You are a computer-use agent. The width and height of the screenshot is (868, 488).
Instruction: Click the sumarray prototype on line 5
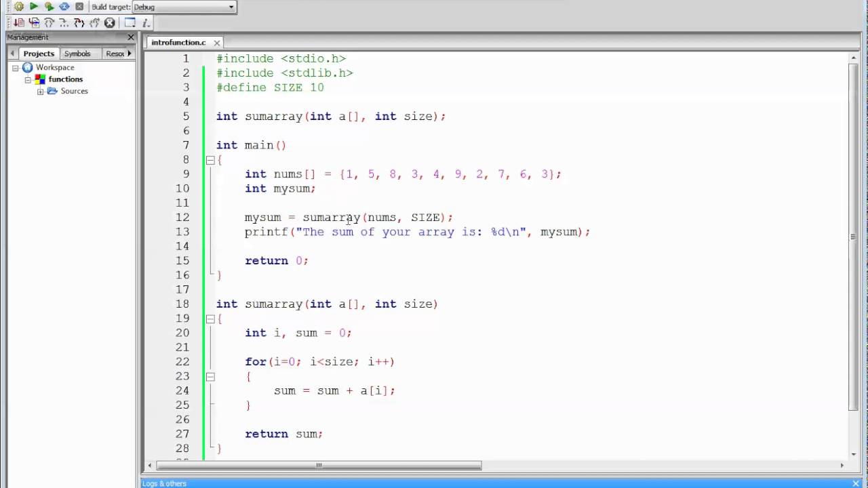[x=331, y=117]
